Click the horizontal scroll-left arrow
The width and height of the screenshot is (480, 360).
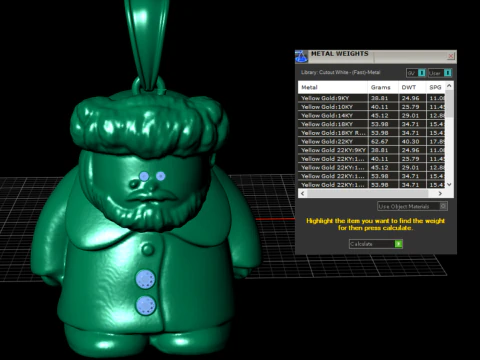tap(303, 193)
